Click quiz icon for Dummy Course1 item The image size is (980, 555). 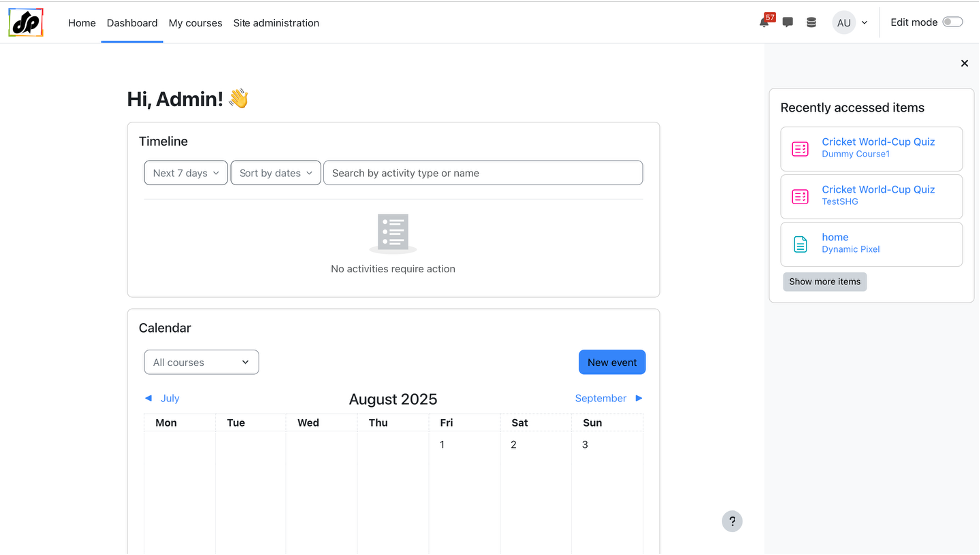coord(800,149)
